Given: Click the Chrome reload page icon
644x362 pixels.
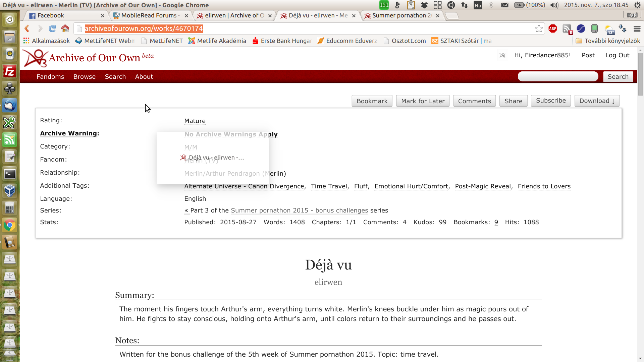Looking at the screenshot, I should click(x=52, y=29).
